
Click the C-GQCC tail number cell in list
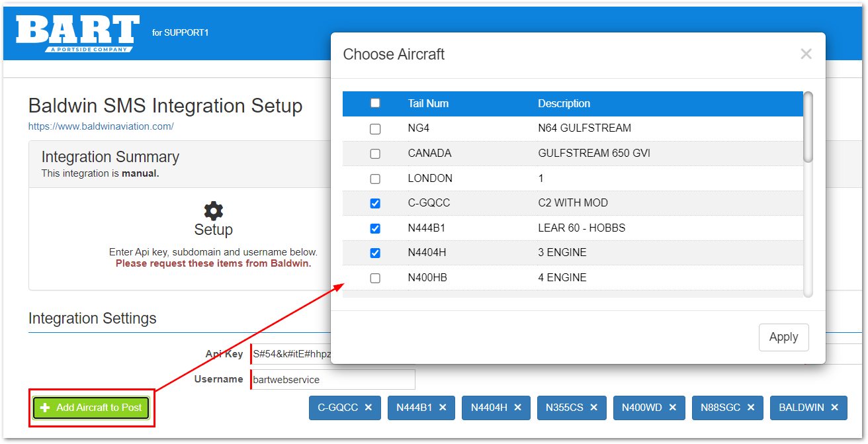click(429, 202)
